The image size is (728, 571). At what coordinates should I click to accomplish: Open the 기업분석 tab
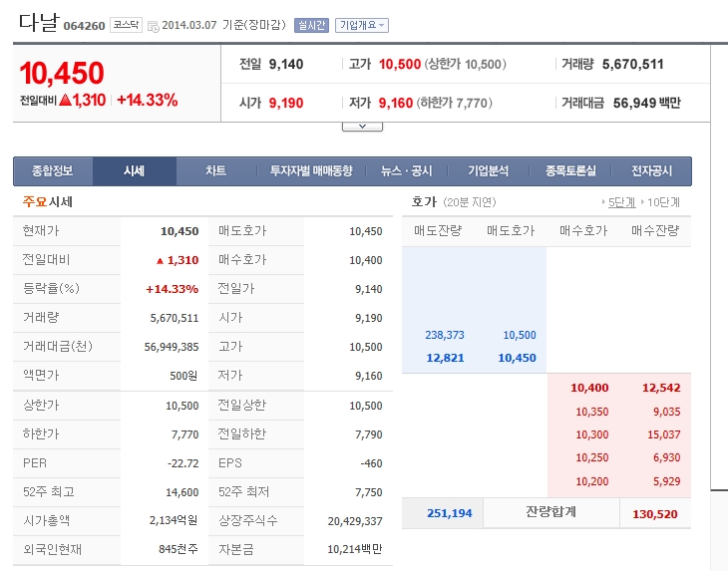pos(488,171)
